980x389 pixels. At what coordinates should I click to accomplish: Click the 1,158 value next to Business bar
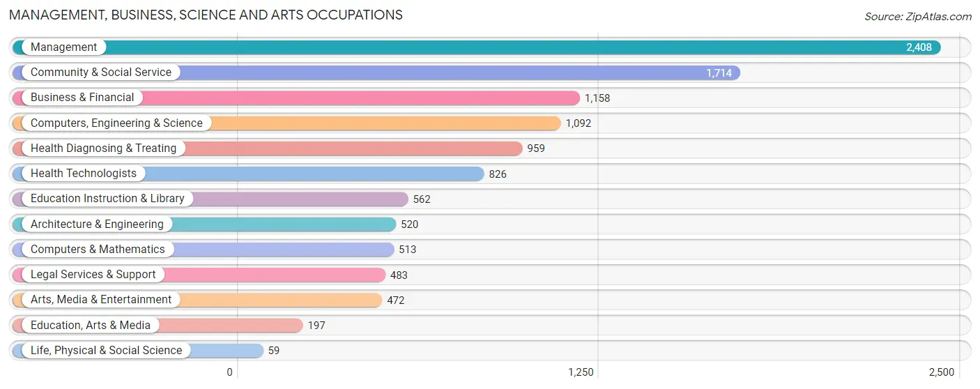click(597, 98)
